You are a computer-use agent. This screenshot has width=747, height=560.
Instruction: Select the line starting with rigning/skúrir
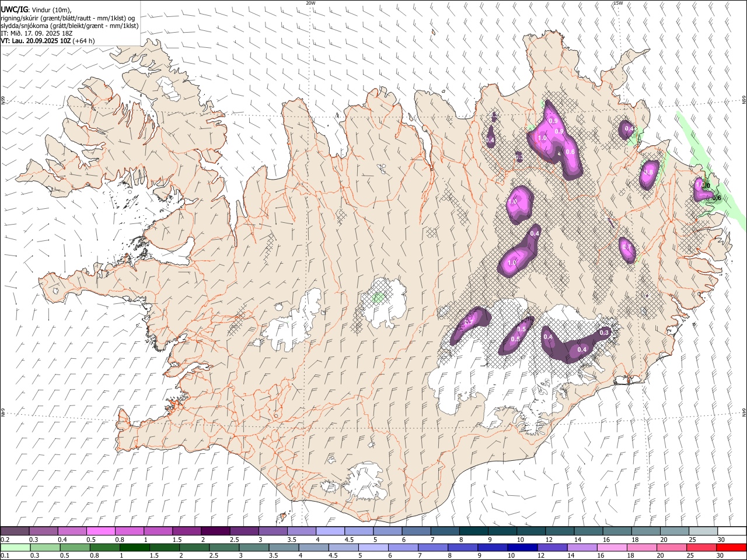[x=68, y=18]
